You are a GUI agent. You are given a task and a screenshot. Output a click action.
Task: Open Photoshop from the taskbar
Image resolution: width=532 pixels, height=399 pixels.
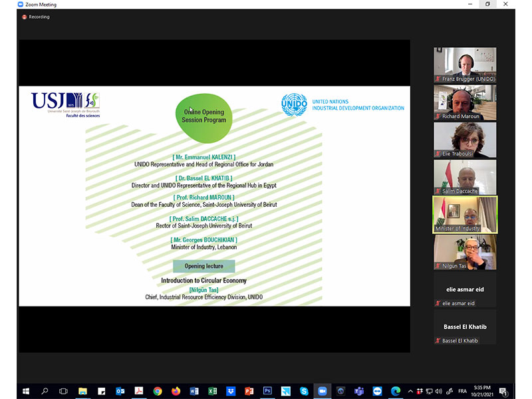tap(267, 391)
